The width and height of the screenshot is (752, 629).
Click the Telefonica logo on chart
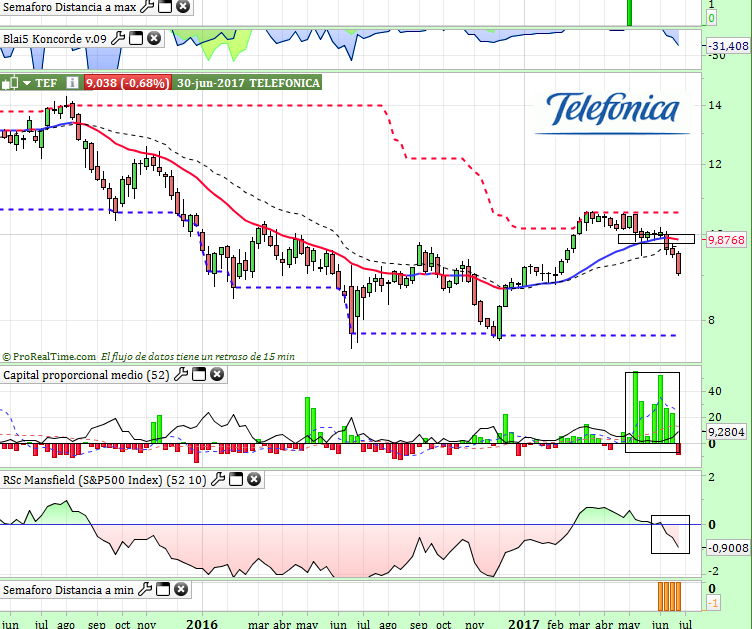[x=613, y=112]
